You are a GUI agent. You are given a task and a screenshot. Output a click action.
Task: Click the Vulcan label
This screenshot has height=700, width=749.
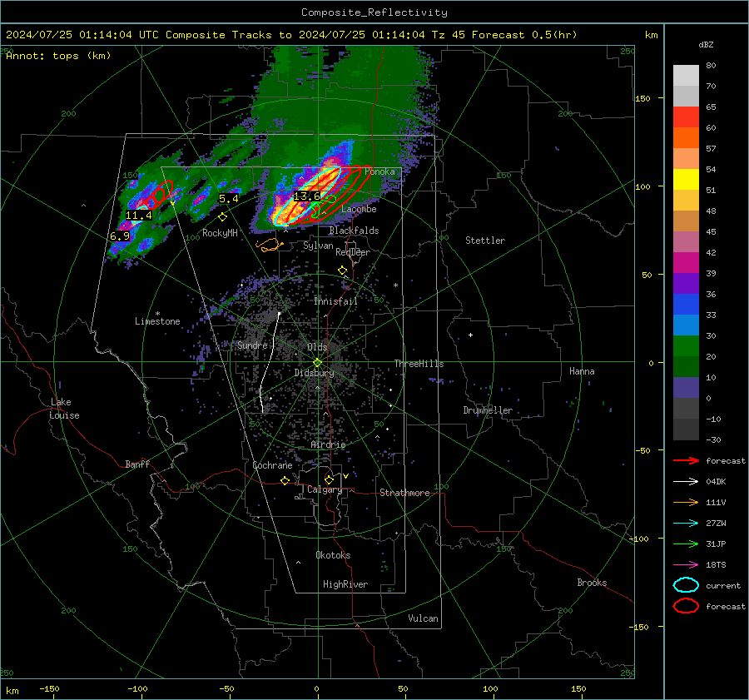coord(423,618)
